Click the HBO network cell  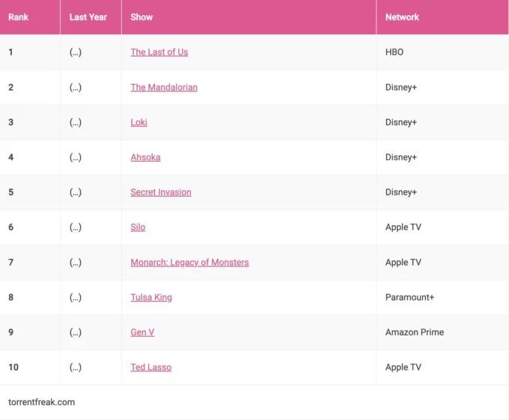pos(394,52)
